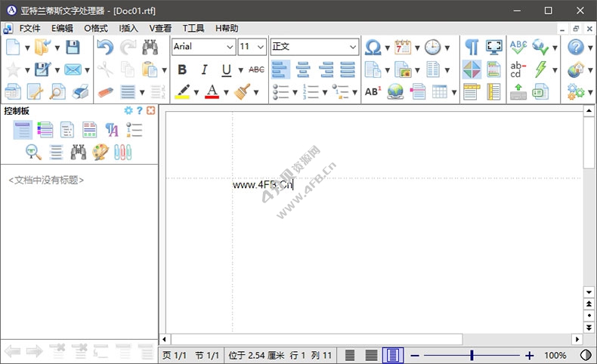Click the horizontal scrollbar track
This screenshot has width=597, height=364.
click(x=518, y=339)
